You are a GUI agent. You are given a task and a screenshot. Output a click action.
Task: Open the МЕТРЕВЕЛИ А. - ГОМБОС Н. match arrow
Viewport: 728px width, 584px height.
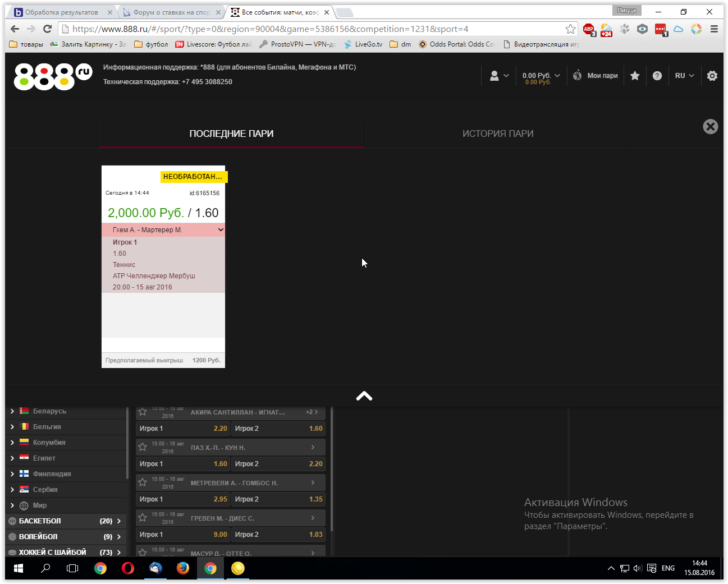(313, 482)
